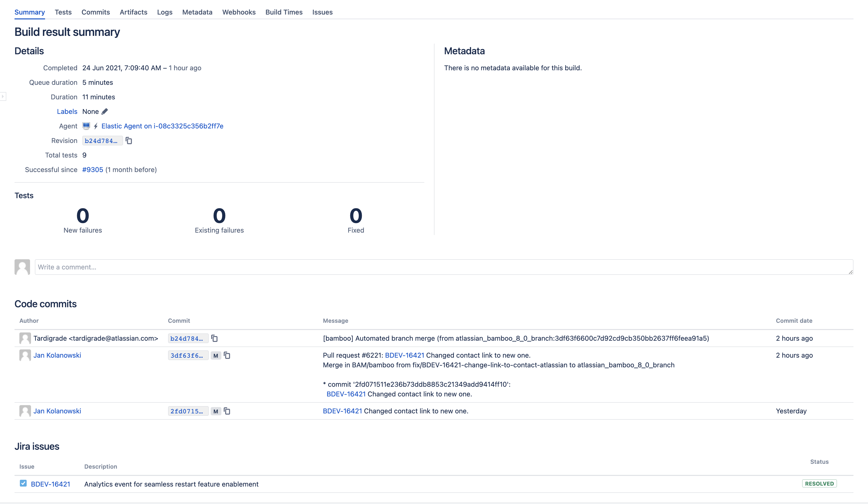Select 'Analytics event for seamless restart' description
The width and height of the screenshot is (868, 504).
(171, 484)
